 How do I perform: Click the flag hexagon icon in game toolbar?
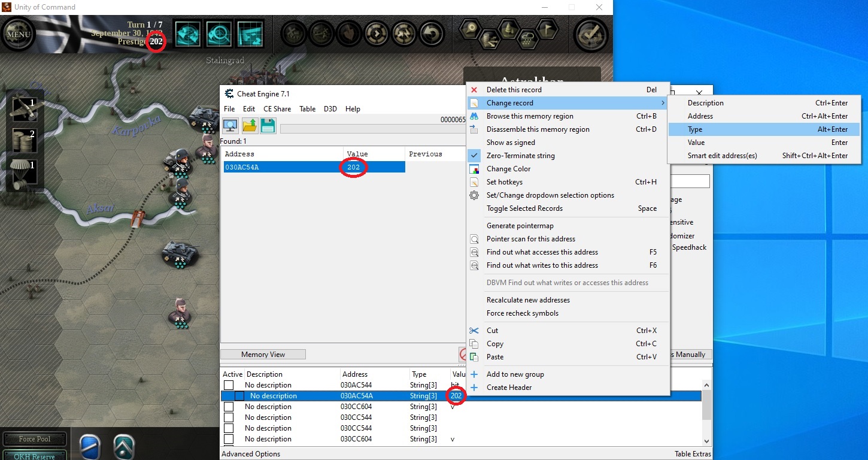tap(546, 29)
